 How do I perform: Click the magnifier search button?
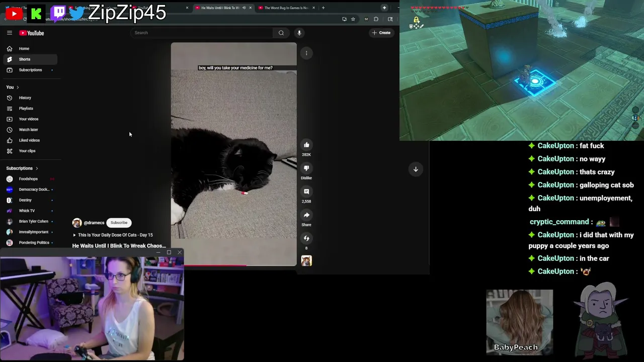(x=281, y=33)
